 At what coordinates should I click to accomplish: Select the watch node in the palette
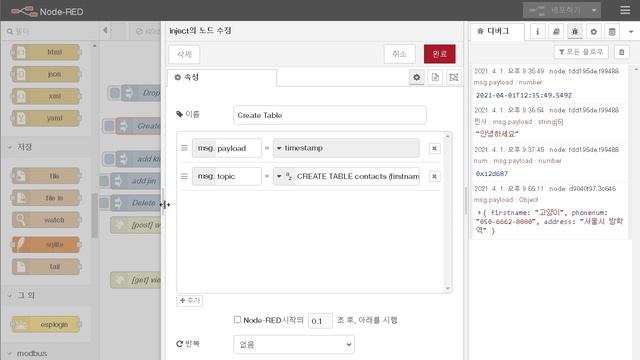(x=46, y=220)
